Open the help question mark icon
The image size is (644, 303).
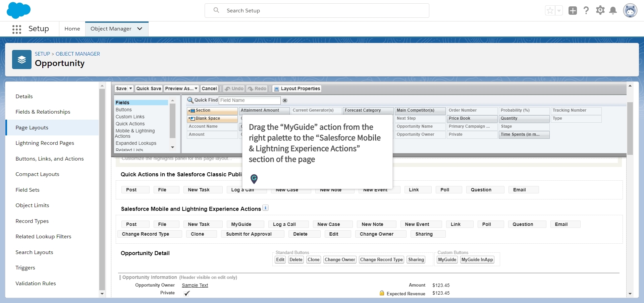coord(586,10)
